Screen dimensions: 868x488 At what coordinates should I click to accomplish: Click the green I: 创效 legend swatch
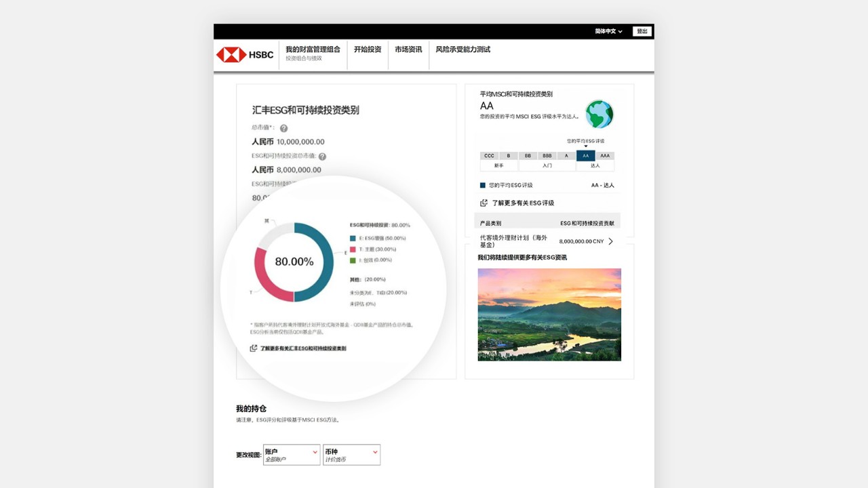353,260
